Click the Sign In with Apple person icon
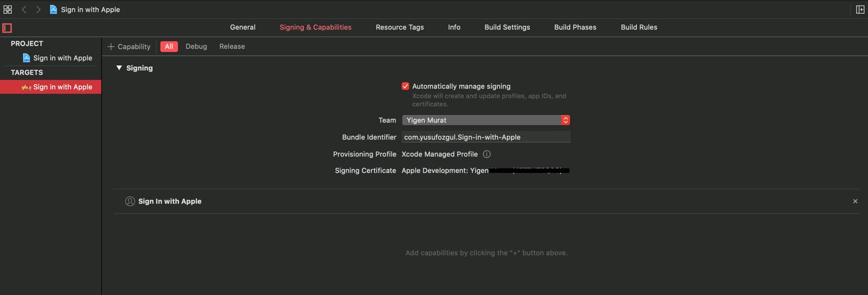Image resolution: width=868 pixels, height=295 pixels. tap(130, 202)
